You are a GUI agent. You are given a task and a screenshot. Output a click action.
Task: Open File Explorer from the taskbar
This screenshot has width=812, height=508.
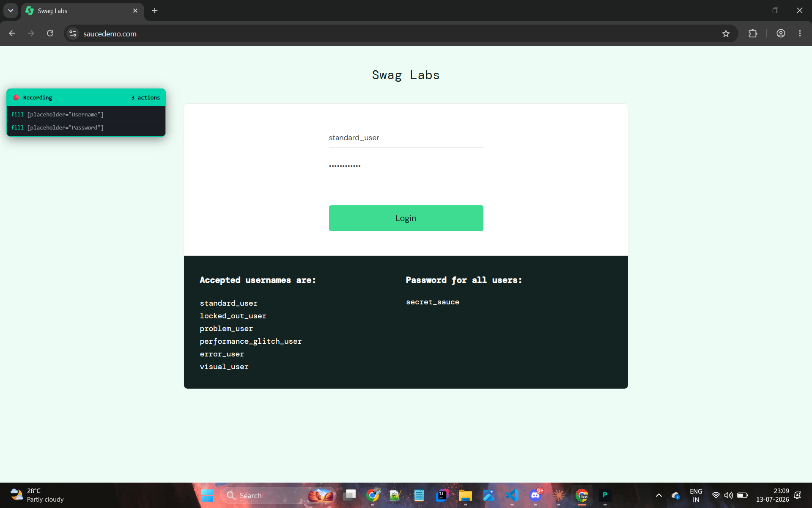coord(466,495)
